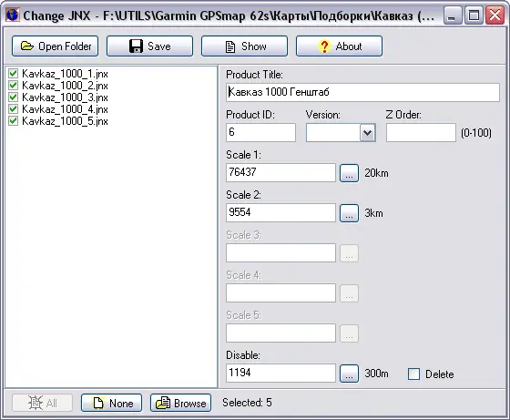Save changes with the Save button
This screenshot has height=420, width=510.
(x=149, y=46)
